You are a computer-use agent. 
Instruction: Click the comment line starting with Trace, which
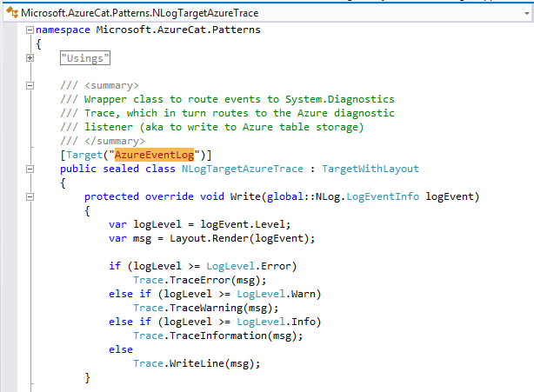click(228, 113)
